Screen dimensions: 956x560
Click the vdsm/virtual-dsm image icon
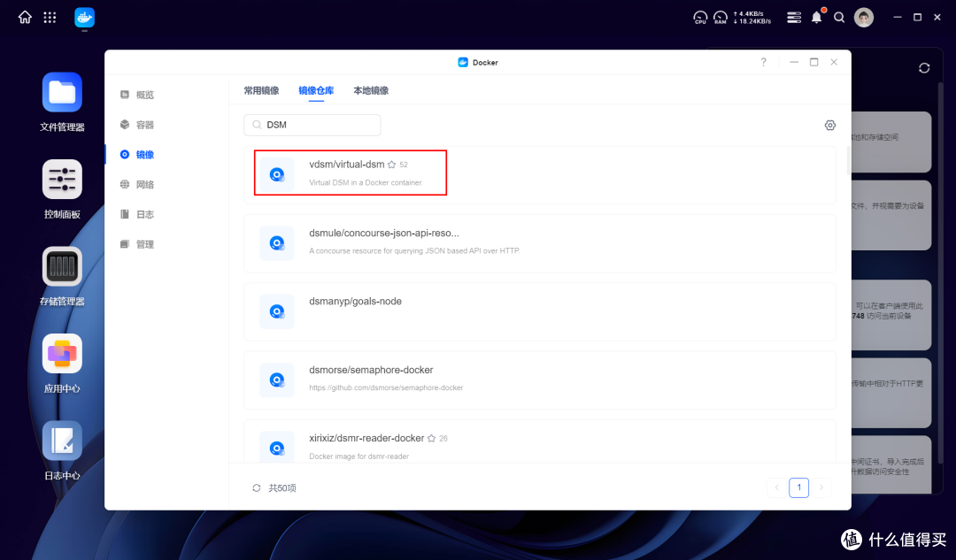coord(277,175)
